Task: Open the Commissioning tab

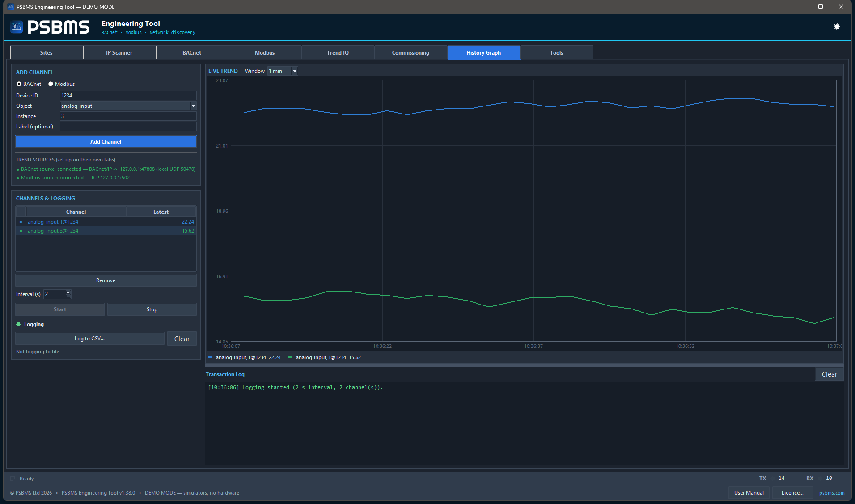Action: 411,53
